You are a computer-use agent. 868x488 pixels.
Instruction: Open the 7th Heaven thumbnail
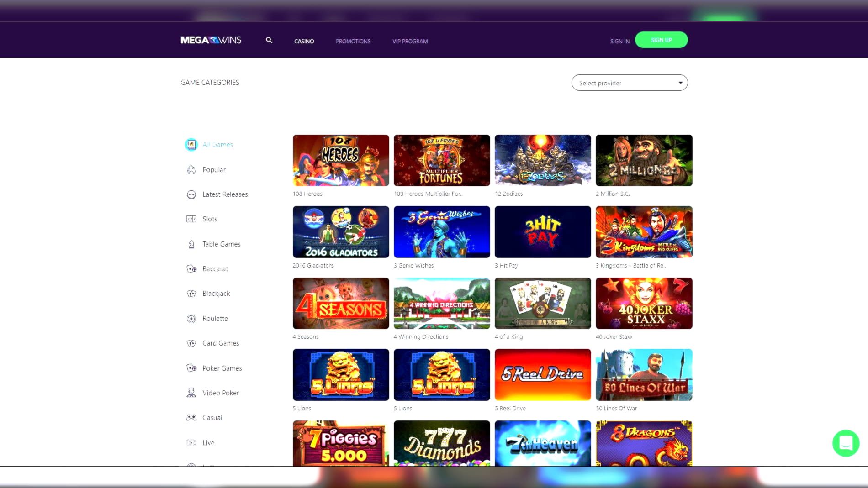tap(543, 443)
